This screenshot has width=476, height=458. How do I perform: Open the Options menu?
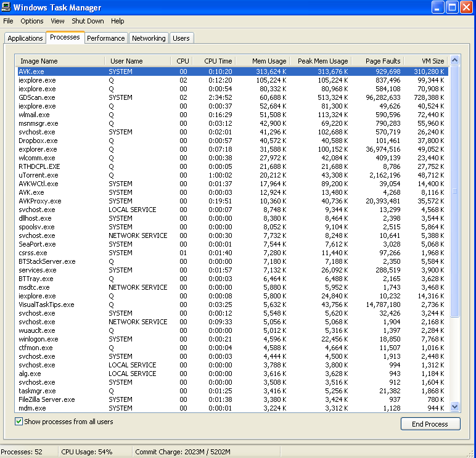(x=32, y=21)
